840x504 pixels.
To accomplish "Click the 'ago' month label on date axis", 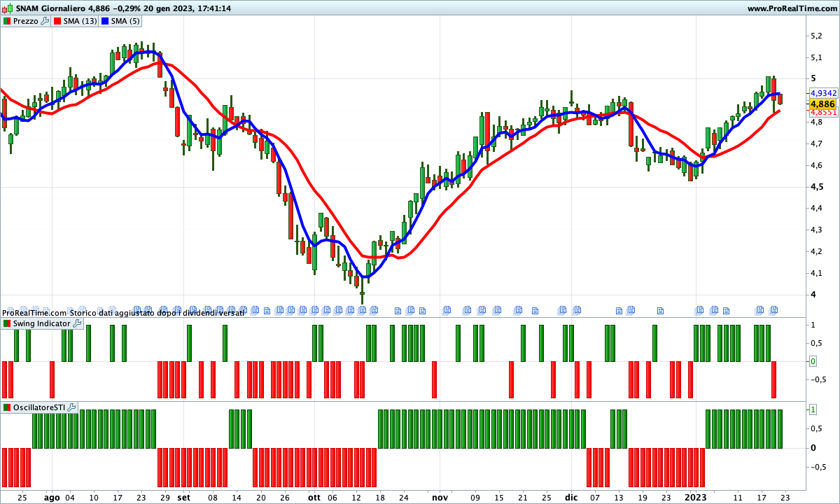I will pyautogui.click(x=52, y=498).
